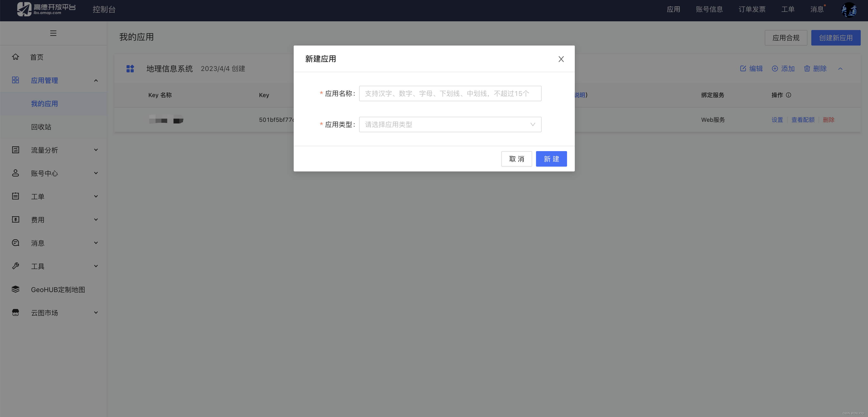Click the home icon for 首页
Viewport: 868px width, 417px height.
point(16,57)
